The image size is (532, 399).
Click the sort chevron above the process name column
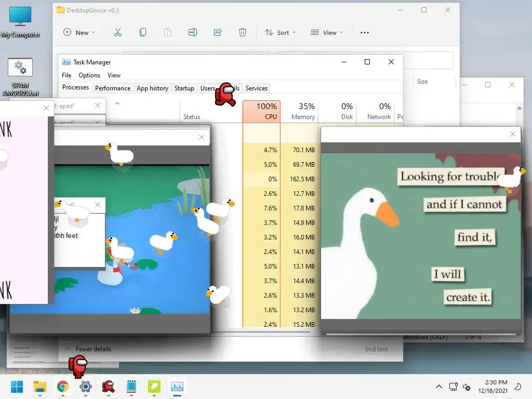point(117,103)
